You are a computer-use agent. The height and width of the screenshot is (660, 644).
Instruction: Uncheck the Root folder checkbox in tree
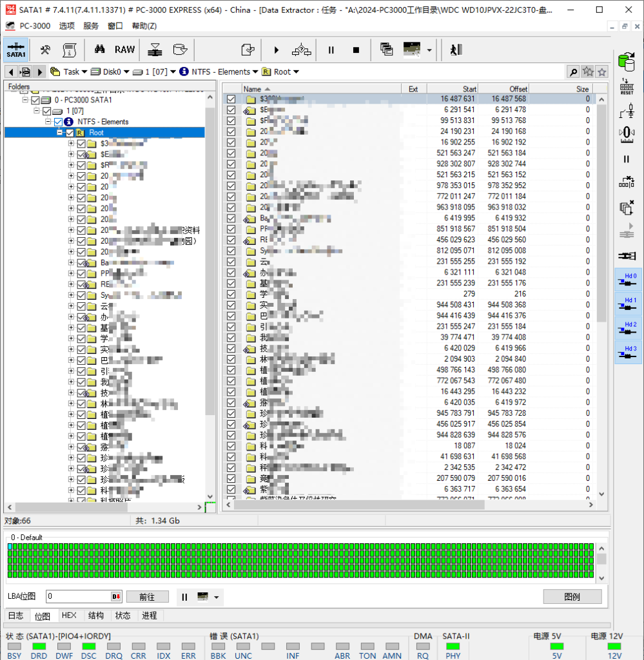pos(70,133)
